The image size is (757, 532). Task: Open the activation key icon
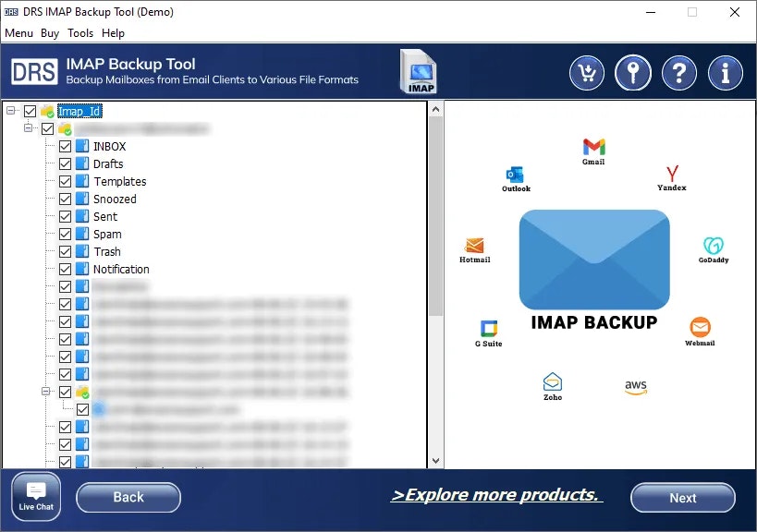[x=633, y=73]
